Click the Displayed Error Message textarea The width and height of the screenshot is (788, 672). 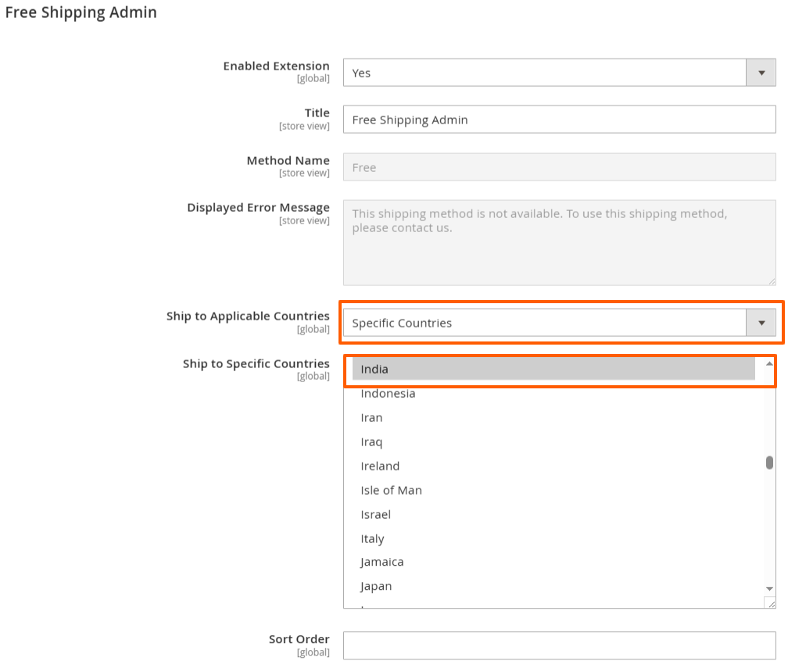coord(560,243)
